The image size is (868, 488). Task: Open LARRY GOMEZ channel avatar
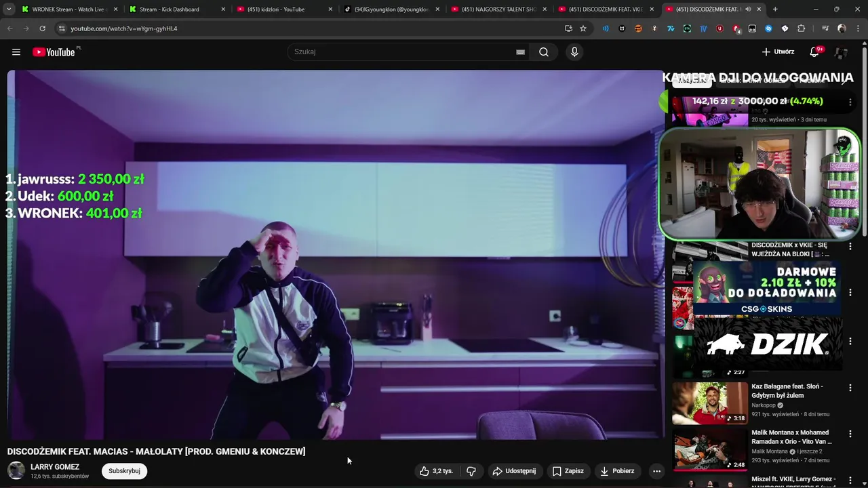[16, 470]
